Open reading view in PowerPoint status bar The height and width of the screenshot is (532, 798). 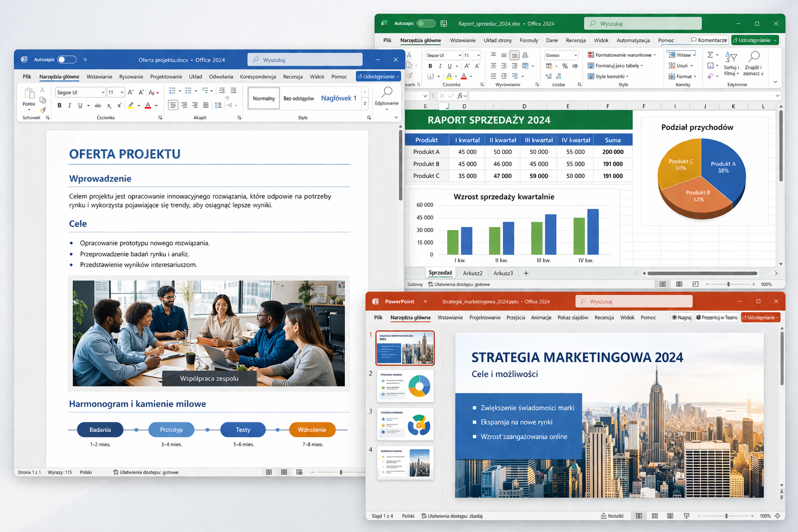pos(670,516)
